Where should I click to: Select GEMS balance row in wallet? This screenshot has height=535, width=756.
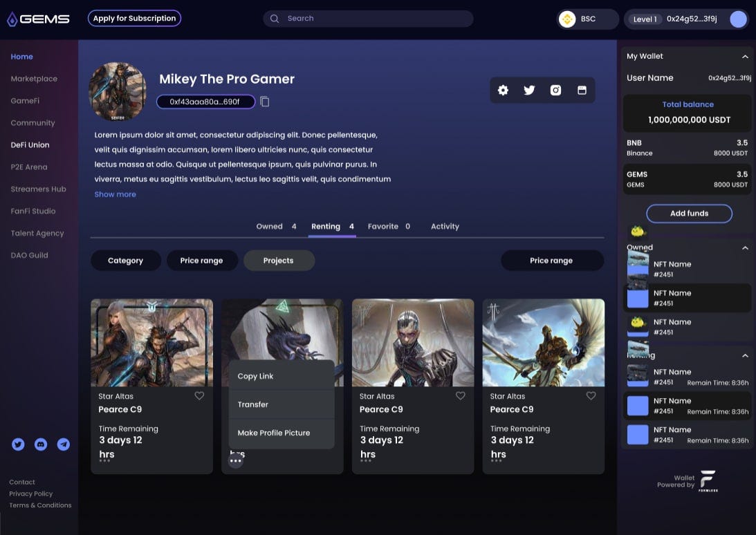coord(687,179)
